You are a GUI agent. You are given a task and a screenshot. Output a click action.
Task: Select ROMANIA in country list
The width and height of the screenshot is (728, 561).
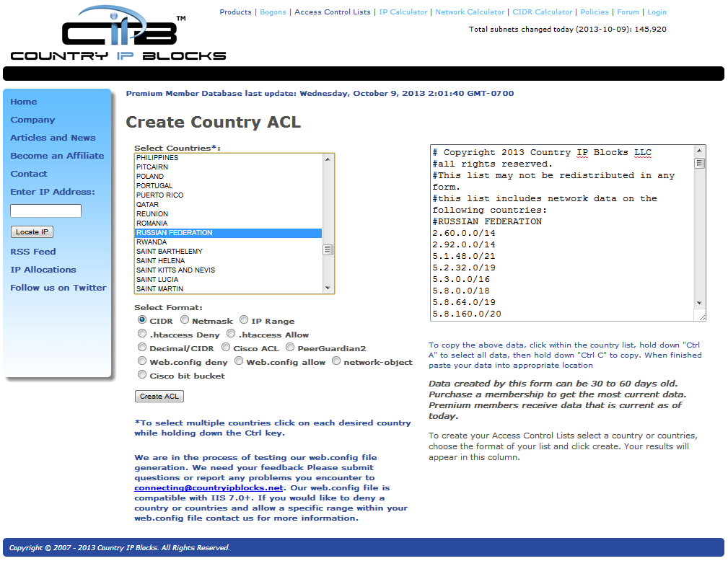pos(229,224)
